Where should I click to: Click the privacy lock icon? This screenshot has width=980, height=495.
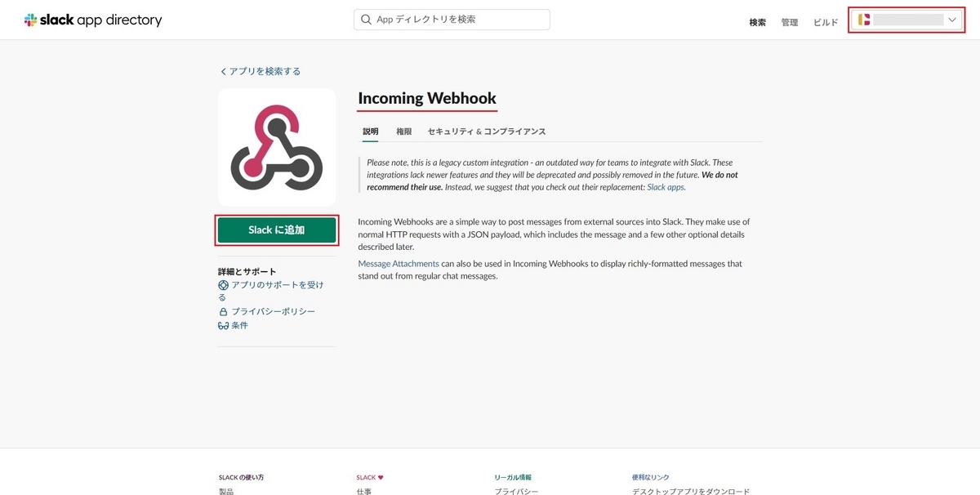click(x=223, y=311)
